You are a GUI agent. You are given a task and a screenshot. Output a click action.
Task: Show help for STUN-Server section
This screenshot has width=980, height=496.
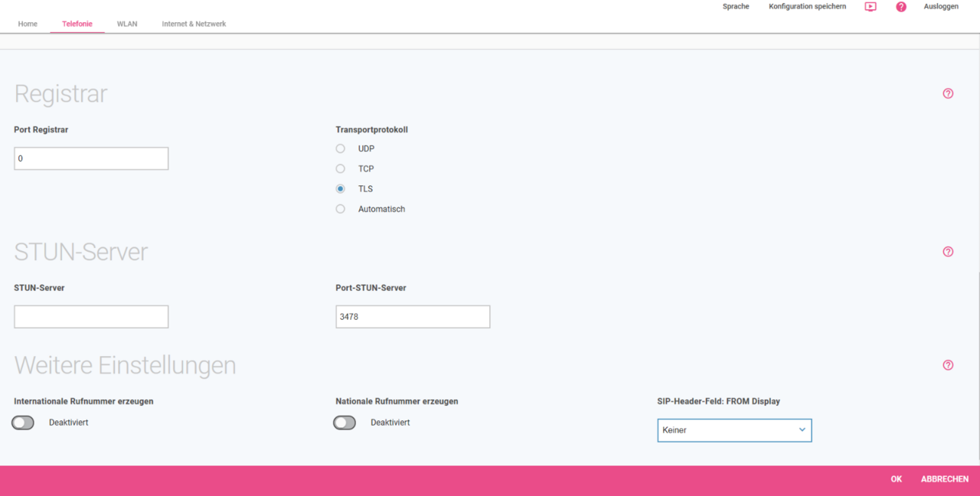coord(948,252)
